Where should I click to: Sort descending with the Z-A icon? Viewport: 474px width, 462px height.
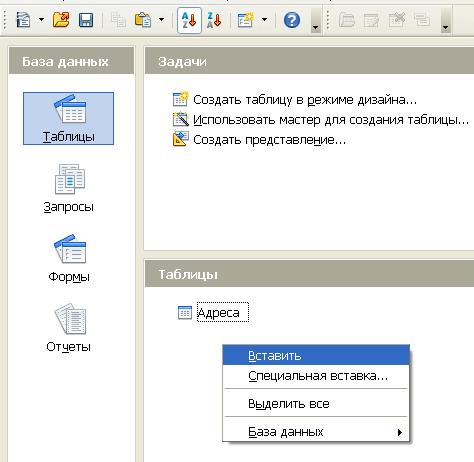[214, 20]
